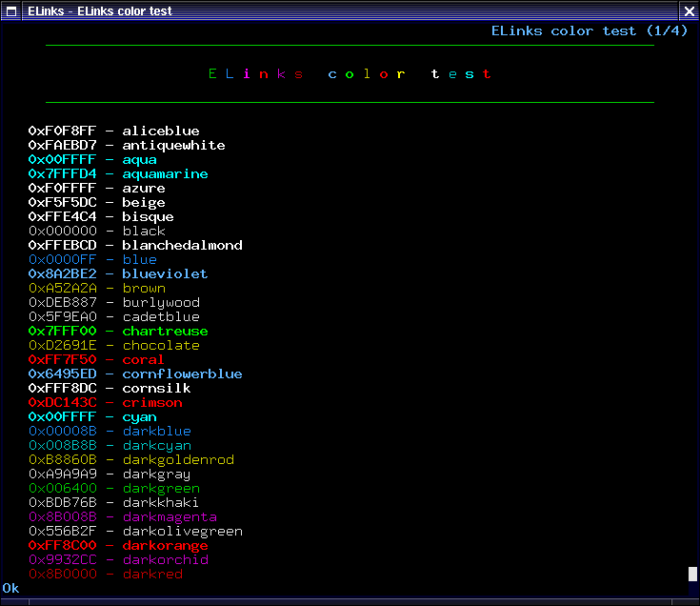Screen dimensions: 700x606
Task: Click the 'darkgray' color entry
Action: pyautogui.click(x=110, y=474)
